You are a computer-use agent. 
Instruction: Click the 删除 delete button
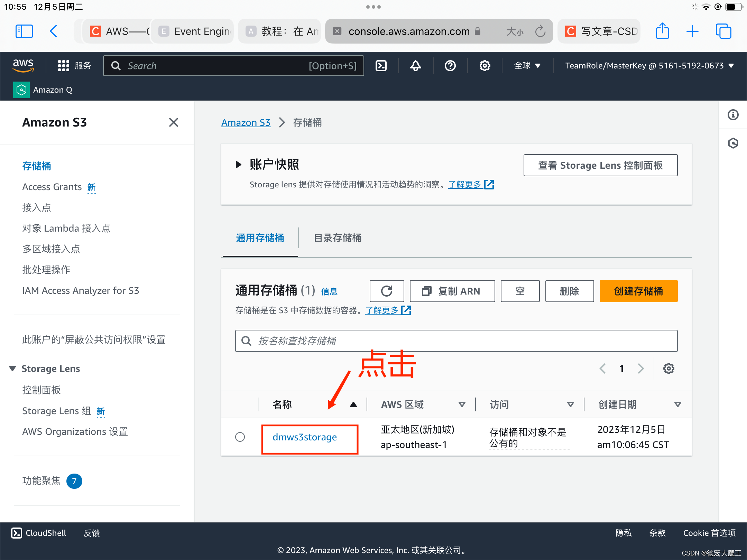pyautogui.click(x=570, y=291)
